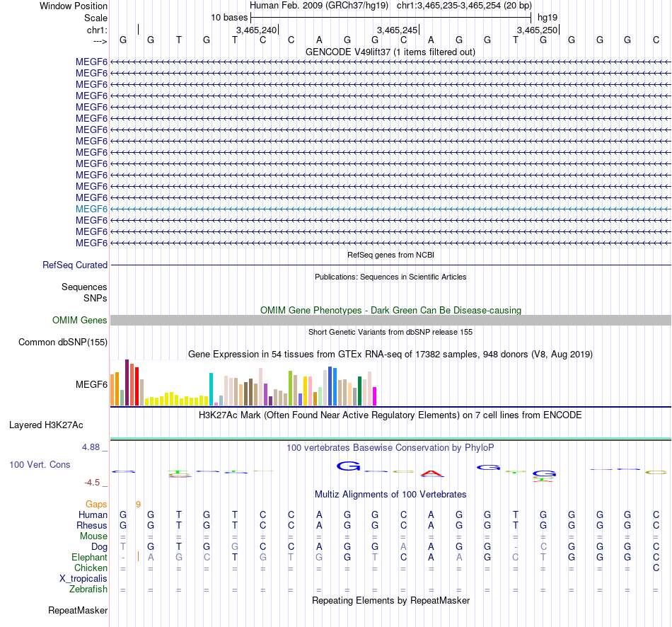Image resolution: width=672 pixels, height=627 pixels.
Task: Click the Human alignment row label
Action: pos(93,515)
